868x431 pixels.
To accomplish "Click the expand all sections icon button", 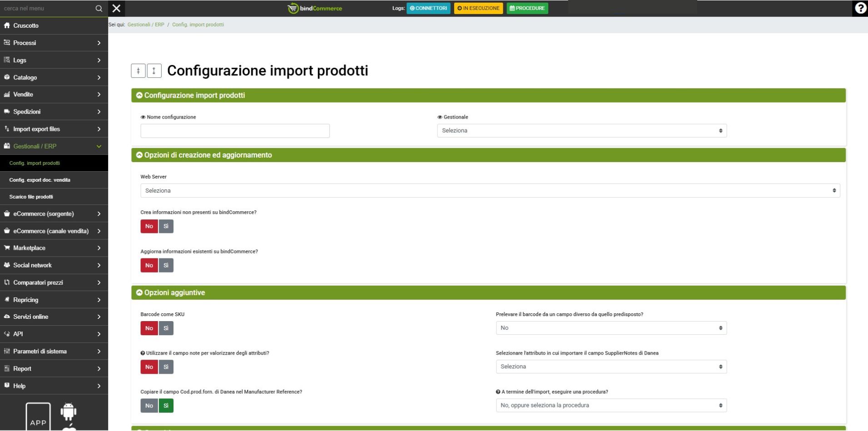I will point(154,71).
